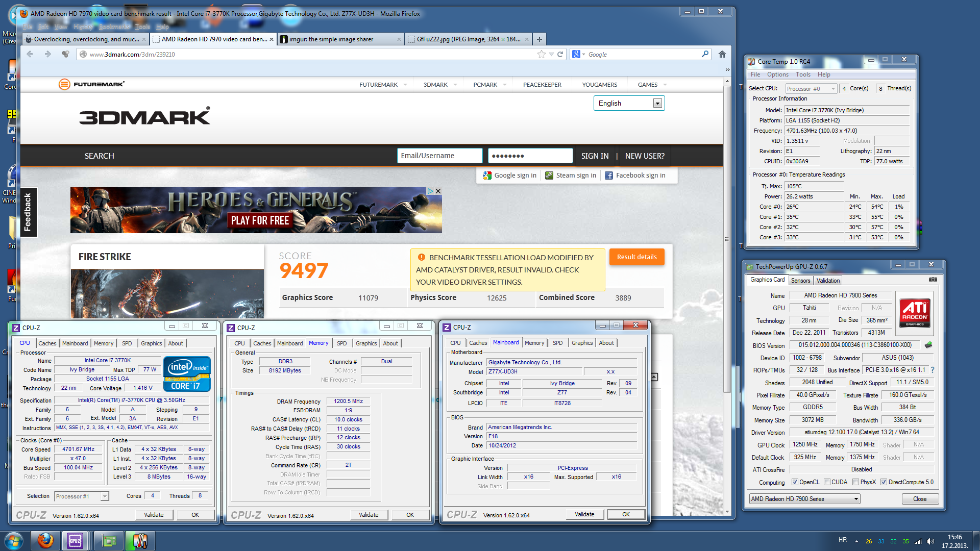Click the Steam sign in icon
This screenshot has height=551, width=980.
click(x=549, y=176)
